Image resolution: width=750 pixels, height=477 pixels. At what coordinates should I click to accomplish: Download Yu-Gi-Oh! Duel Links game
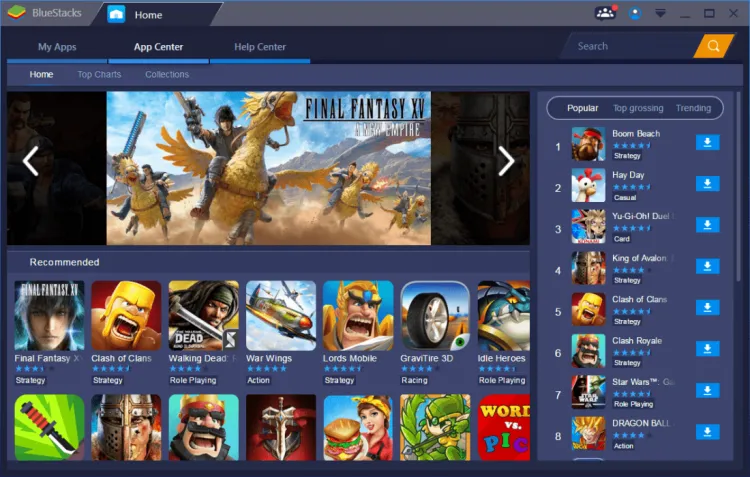click(707, 225)
